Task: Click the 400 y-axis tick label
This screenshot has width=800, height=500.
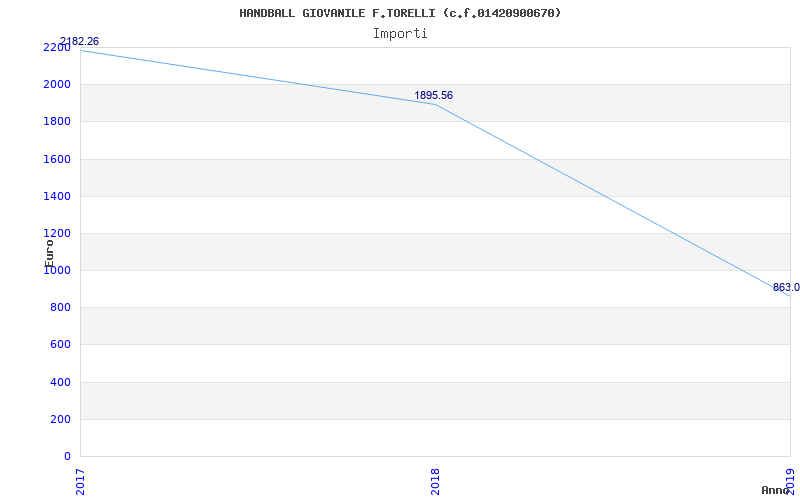Action: click(x=61, y=382)
